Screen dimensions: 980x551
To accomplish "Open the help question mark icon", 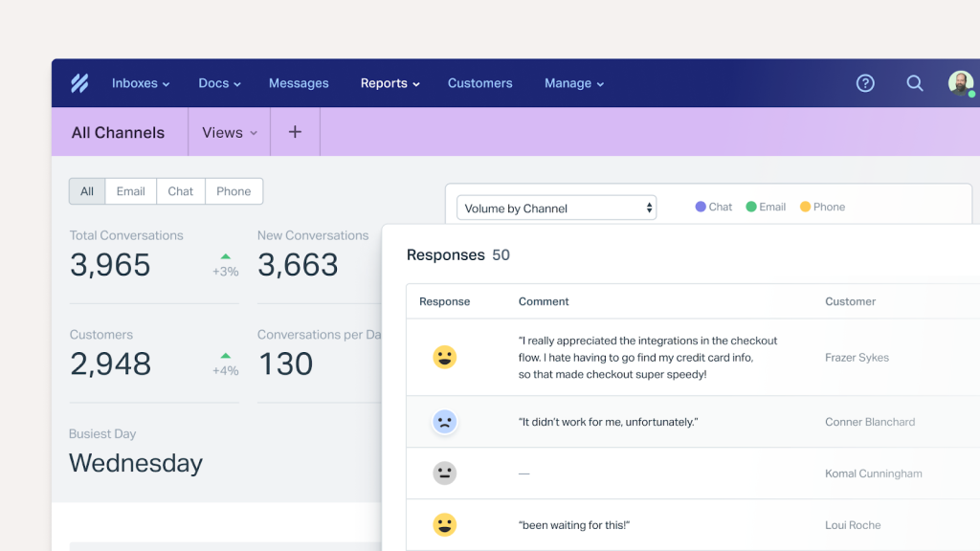I will coord(865,83).
